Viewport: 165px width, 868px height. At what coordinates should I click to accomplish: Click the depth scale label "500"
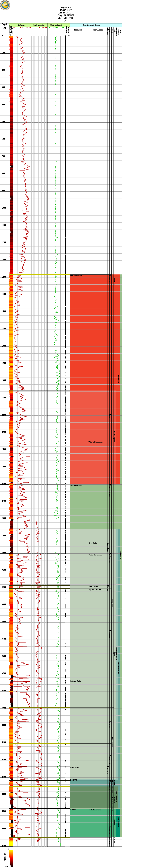point(3,122)
